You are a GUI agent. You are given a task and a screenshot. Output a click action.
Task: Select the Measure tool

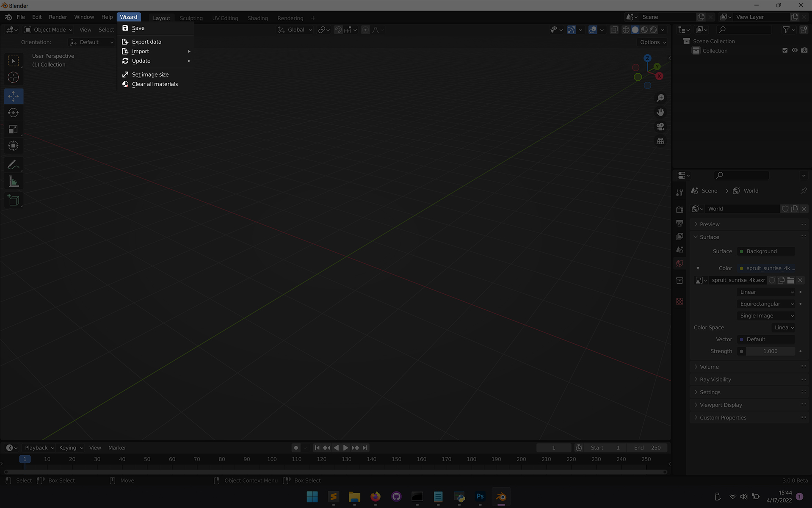coord(14,182)
